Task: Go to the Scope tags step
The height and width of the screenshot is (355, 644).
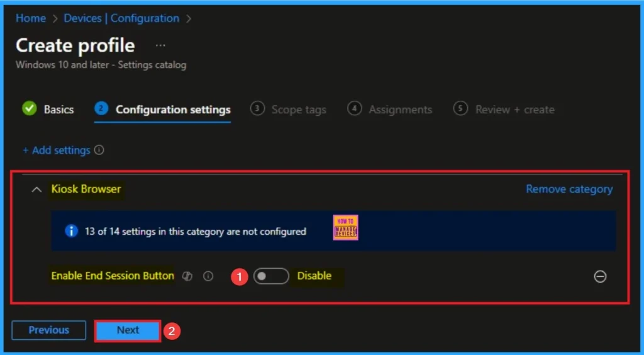Action: (298, 110)
